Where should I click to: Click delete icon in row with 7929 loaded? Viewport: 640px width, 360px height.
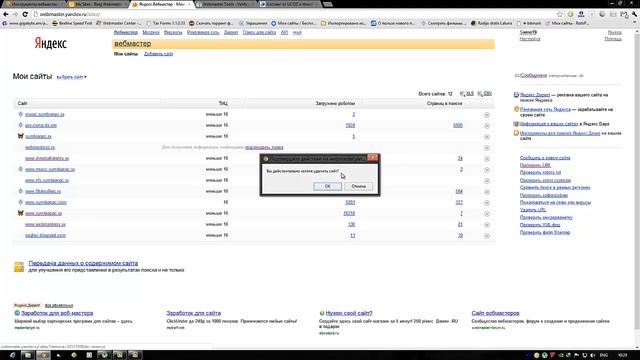pos(487,126)
